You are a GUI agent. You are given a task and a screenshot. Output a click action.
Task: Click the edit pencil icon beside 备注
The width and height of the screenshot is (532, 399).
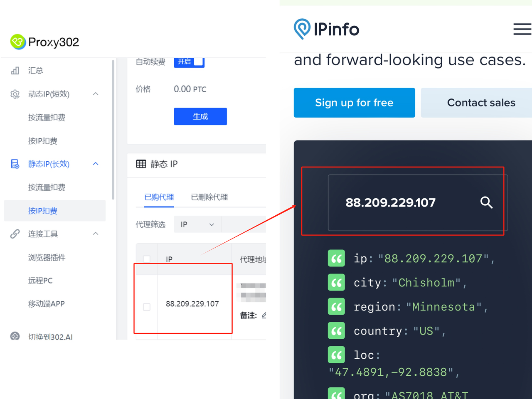pyautogui.click(x=264, y=315)
